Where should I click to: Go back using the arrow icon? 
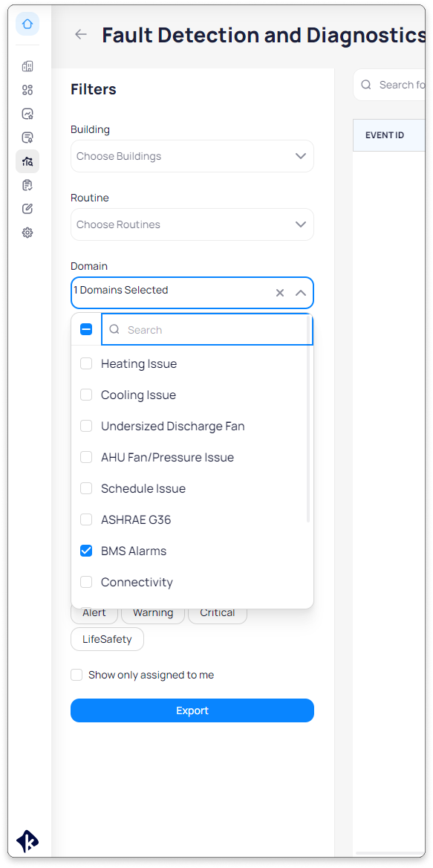point(81,34)
